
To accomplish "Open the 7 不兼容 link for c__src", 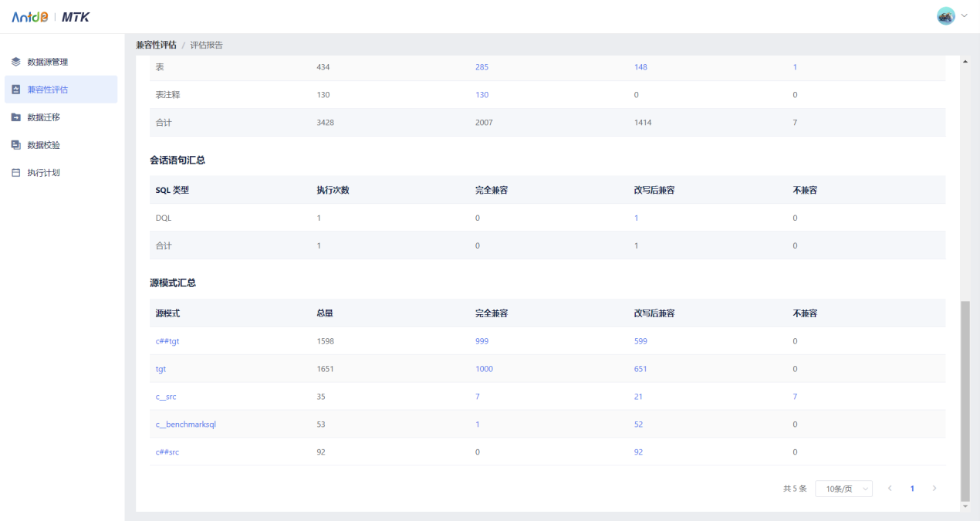I will click(795, 396).
